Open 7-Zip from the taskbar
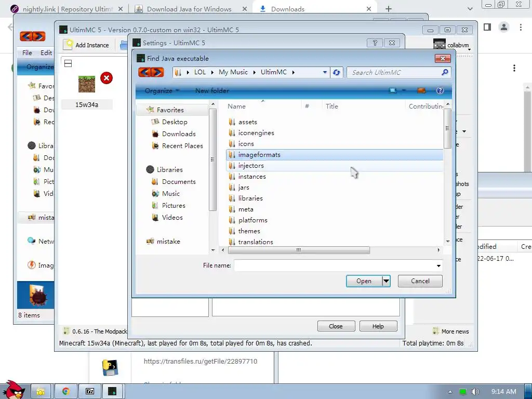 [x=90, y=392]
